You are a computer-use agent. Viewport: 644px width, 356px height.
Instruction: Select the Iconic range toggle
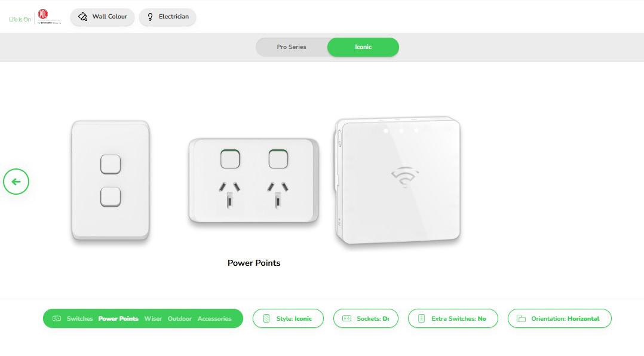363,47
